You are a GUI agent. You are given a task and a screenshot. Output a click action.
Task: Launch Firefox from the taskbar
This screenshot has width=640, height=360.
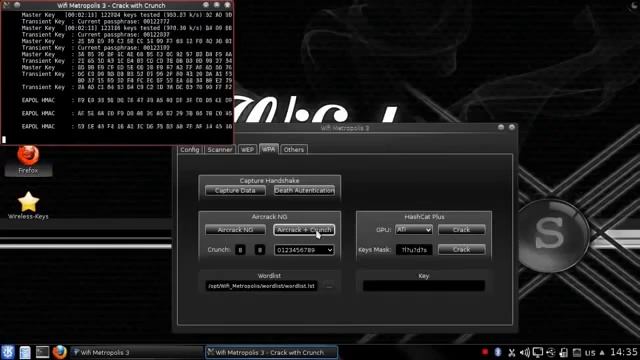(x=60, y=352)
